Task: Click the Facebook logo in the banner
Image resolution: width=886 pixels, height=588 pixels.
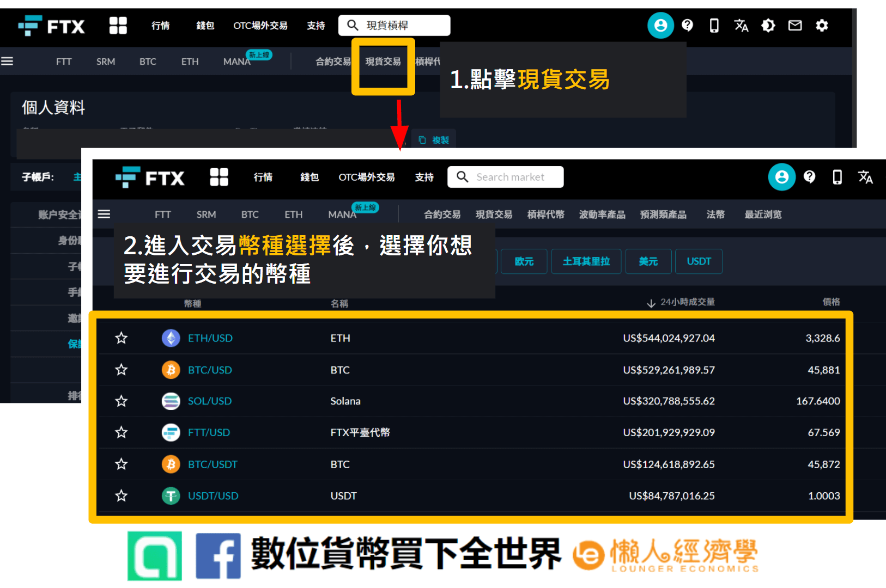Action: pyautogui.click(x=218, y=556)
